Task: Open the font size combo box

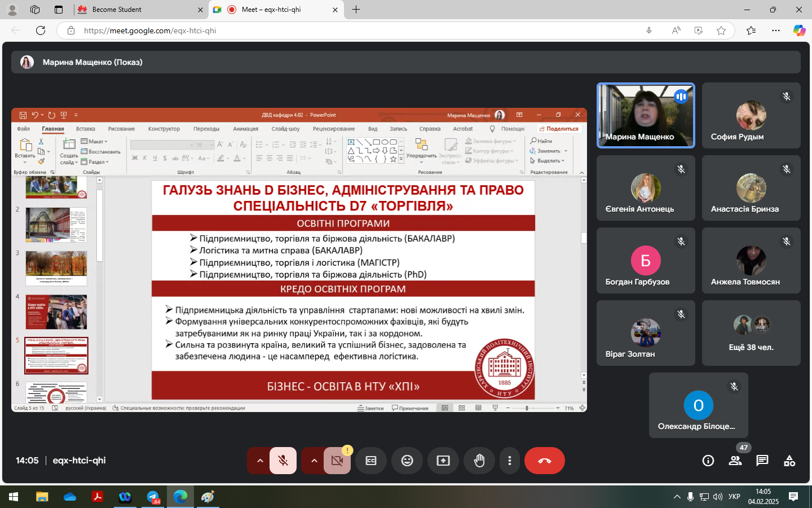Action: (x=205, y=145)
